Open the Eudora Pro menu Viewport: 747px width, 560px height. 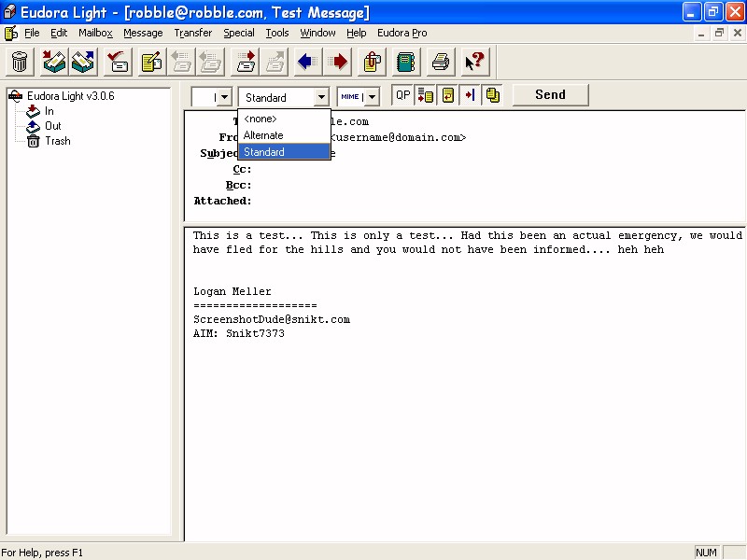coord(402,33)
